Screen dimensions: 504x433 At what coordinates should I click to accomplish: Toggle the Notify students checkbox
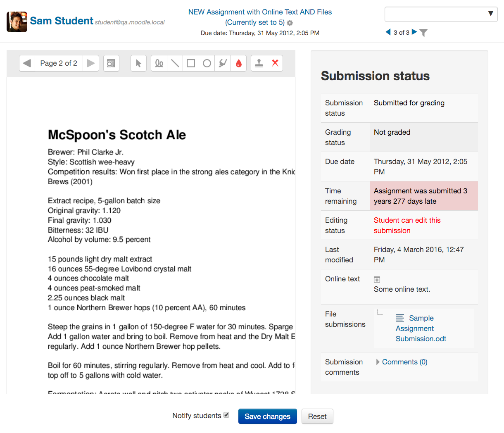(x=226, y=415)
